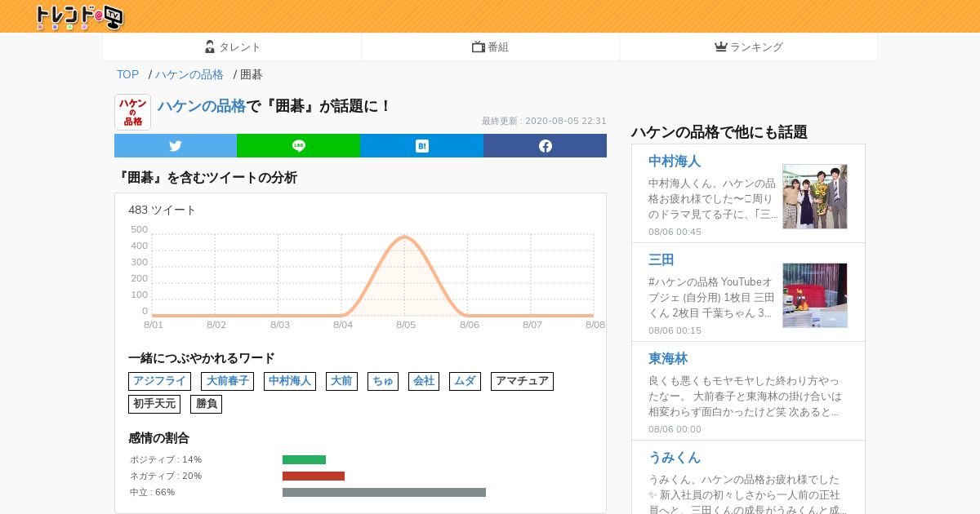
Task: Select the 中村海人 word tag
Action: [290, 381]
